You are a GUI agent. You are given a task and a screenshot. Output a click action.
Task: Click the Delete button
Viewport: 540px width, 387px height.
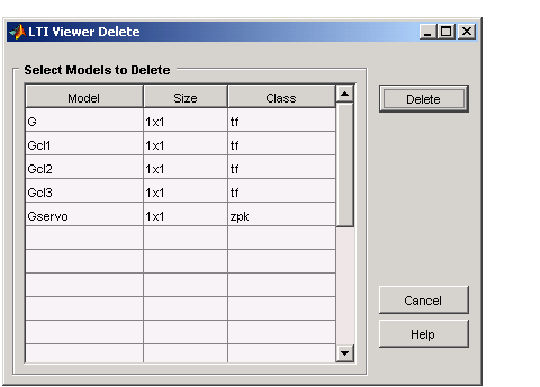point(424,99)
